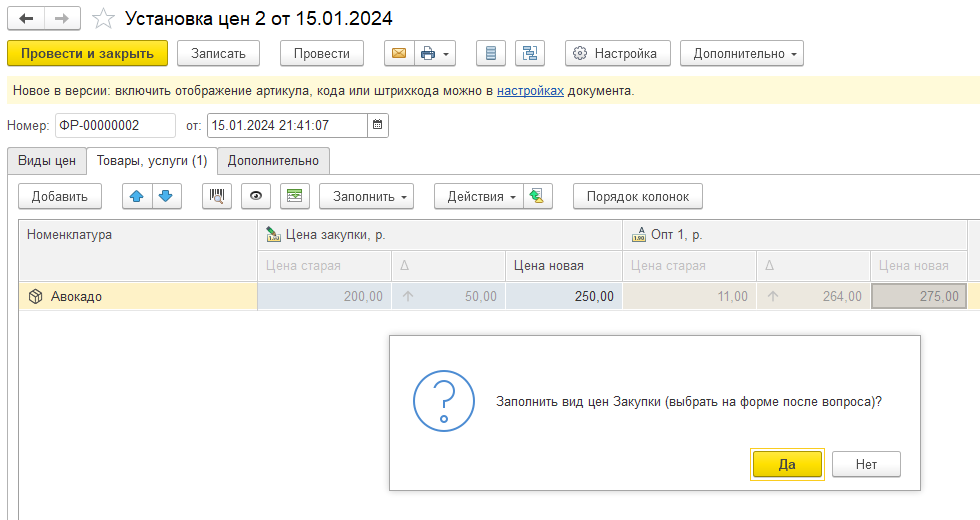Click the question mark dialog icon
This screenshot has width=980, height=520.
point(444,401)
